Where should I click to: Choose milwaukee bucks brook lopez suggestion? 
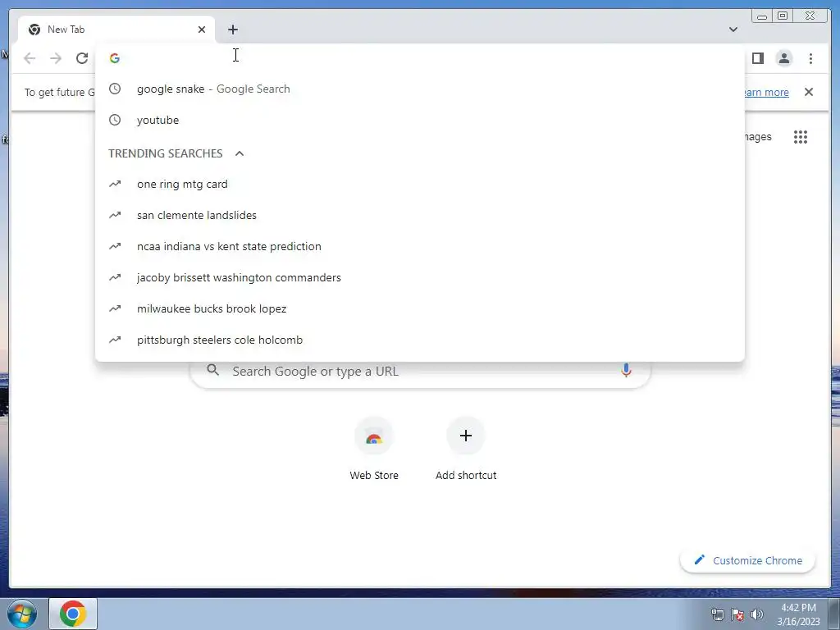(419, 308)
